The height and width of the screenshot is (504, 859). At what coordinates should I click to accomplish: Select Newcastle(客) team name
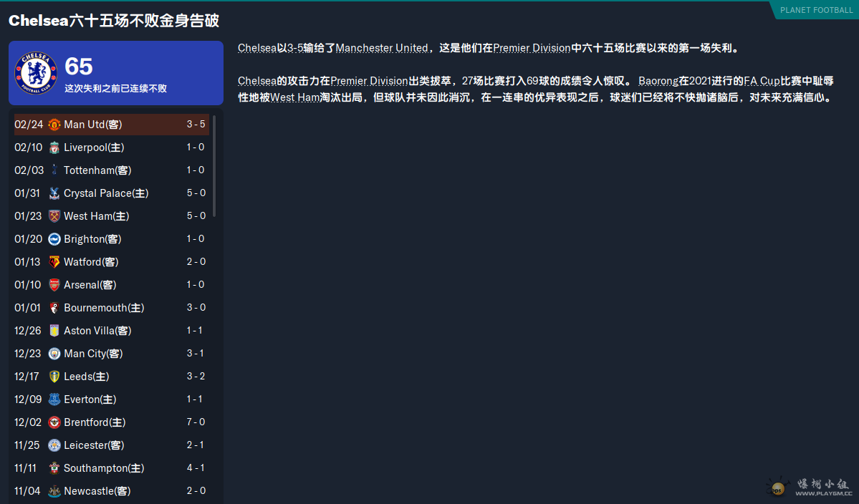click(x=97, y=491)
